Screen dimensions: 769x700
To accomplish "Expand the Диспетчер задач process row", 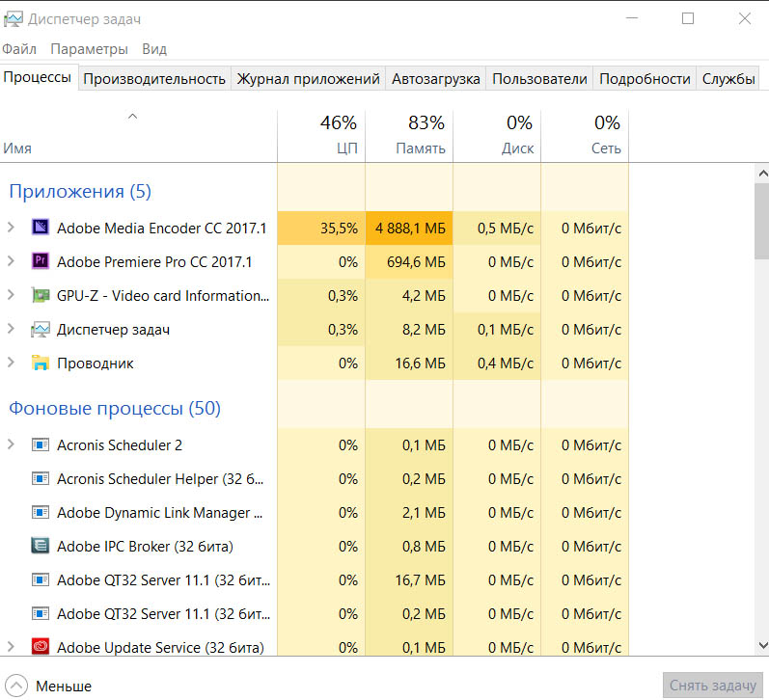I will [11, 329].
